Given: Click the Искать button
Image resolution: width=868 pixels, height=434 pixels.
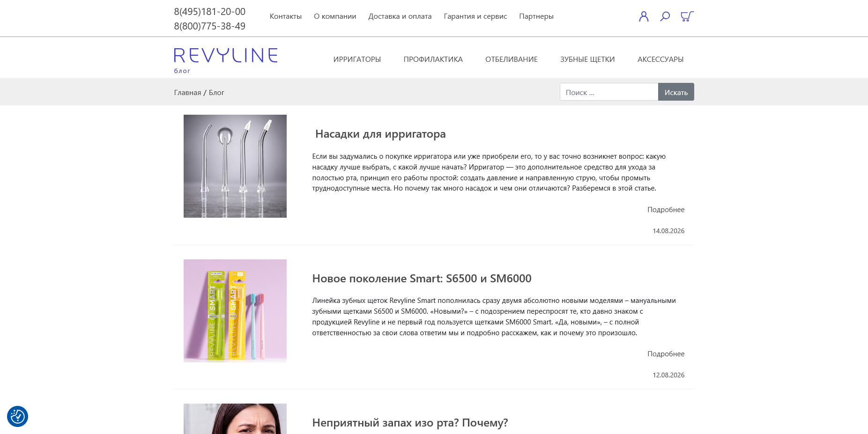Looking at the screenshot, I should coord(676,92).
